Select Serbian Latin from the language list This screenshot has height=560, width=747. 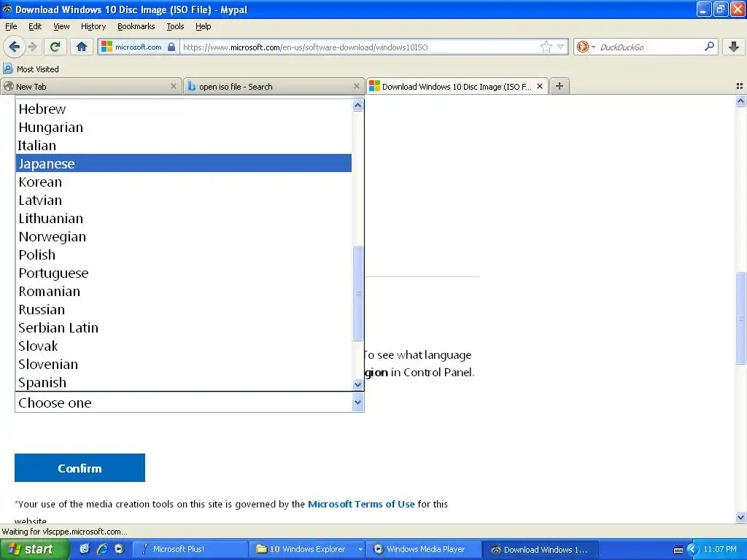tap(184, 327)
